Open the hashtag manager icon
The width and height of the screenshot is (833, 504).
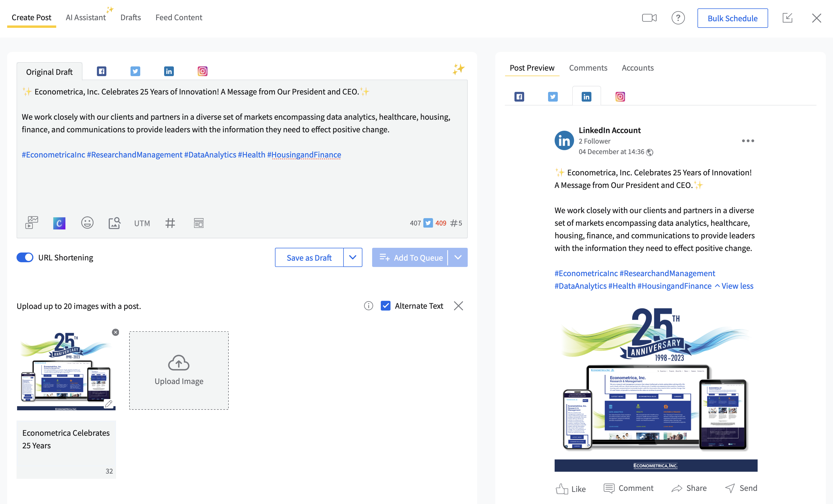[x=170, y=223]
